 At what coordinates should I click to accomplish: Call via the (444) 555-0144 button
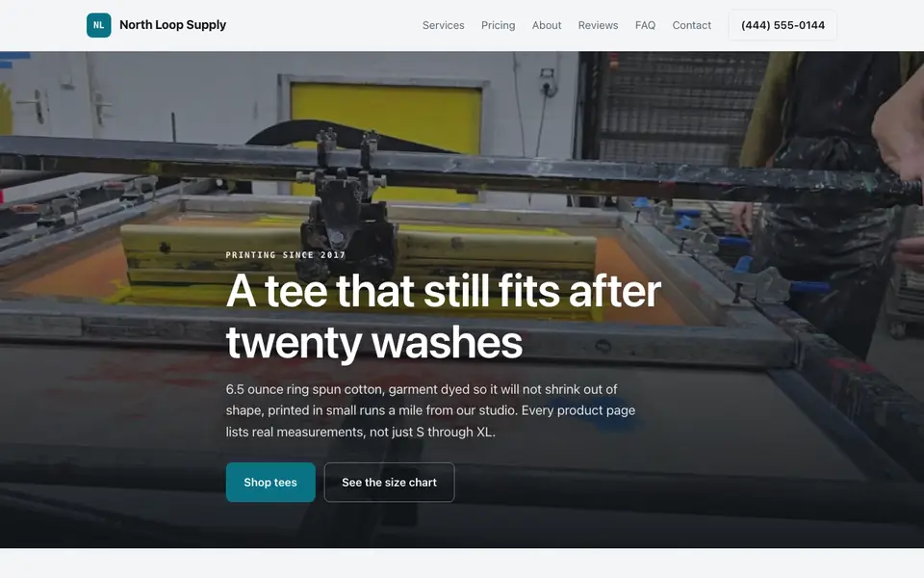click(x=783, y=25)
